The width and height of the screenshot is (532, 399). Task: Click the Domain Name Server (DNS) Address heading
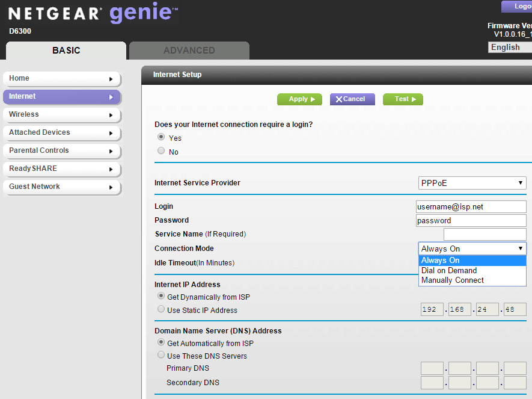tap(218, 331)
